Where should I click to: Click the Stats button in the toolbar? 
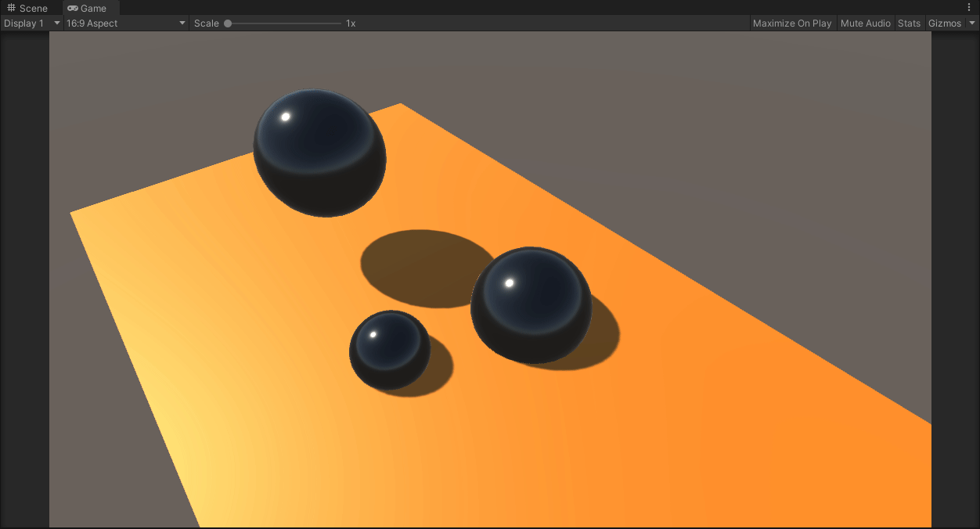point(909,23)
